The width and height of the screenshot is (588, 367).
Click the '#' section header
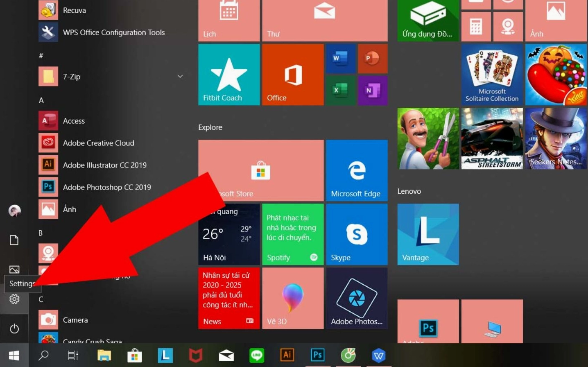(41, 56)
